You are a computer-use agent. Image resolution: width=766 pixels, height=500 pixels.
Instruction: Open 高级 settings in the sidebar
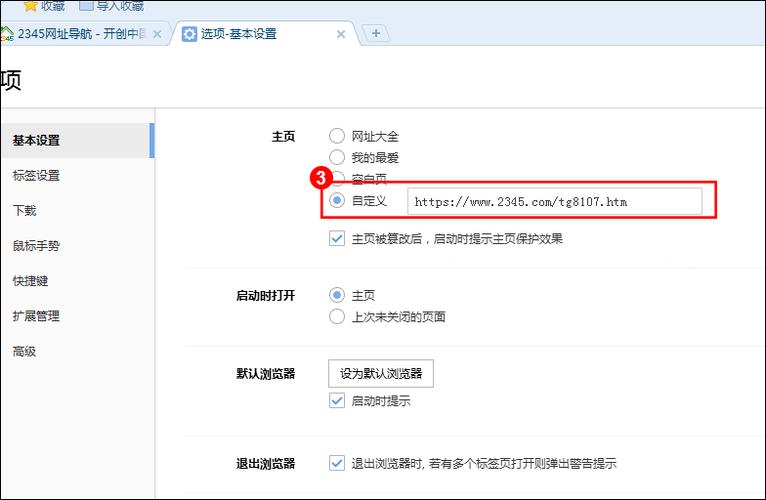click(x=24, y=351)
